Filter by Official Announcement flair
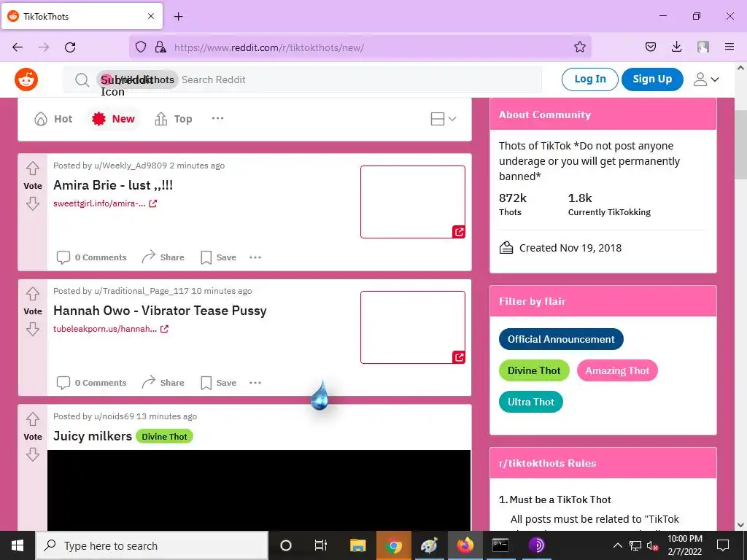 point(561,339)
